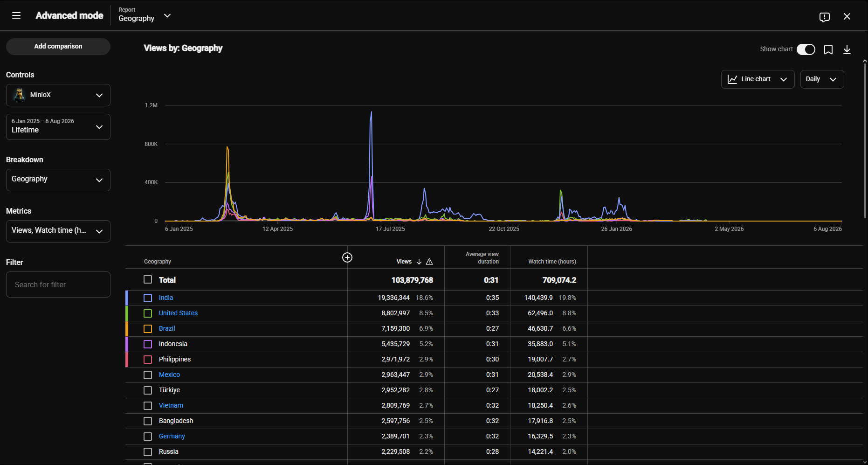Sort by the Views down arrow
This screenshot has height=465, width=868.
[x=419, y=262]
